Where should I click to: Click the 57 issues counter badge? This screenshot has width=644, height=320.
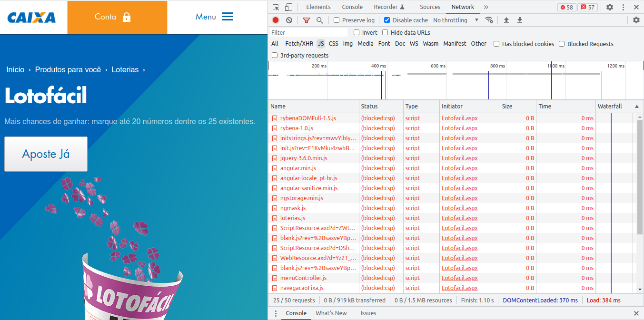587,7
